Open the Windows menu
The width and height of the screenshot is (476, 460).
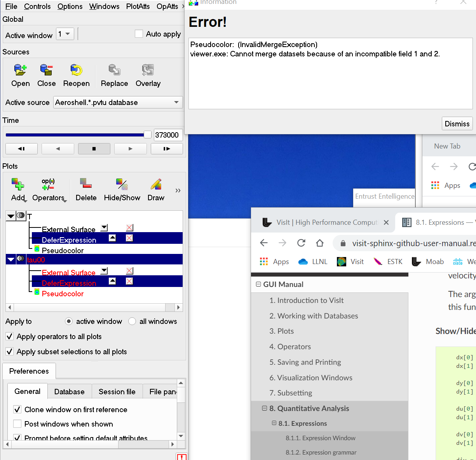click(x=104, y=6)
